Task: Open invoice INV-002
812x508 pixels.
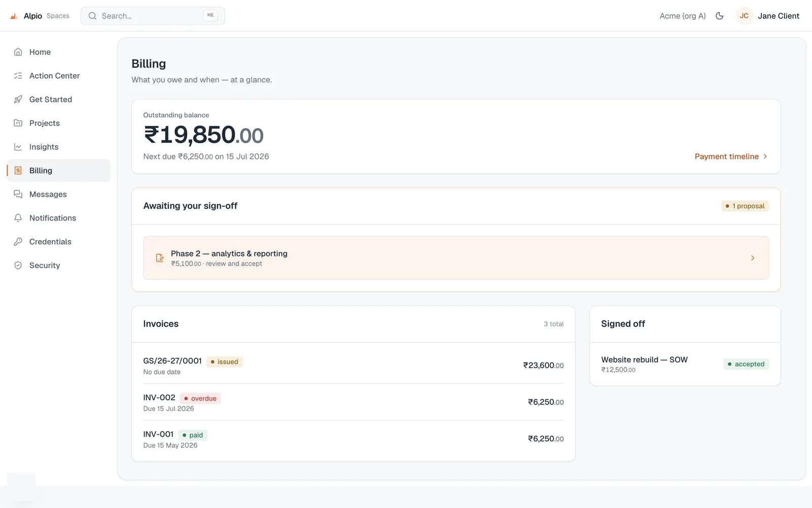Action: click(353, 402)
